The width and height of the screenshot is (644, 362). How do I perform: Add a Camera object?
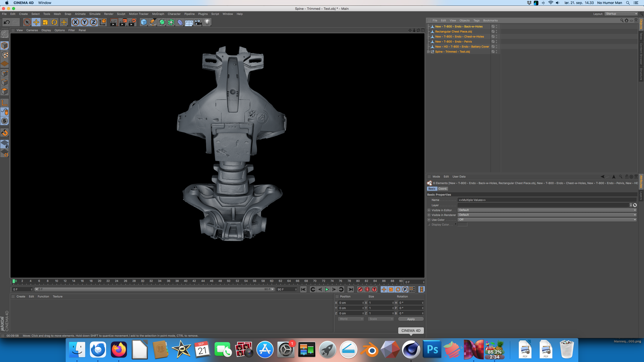click(198, 22)
